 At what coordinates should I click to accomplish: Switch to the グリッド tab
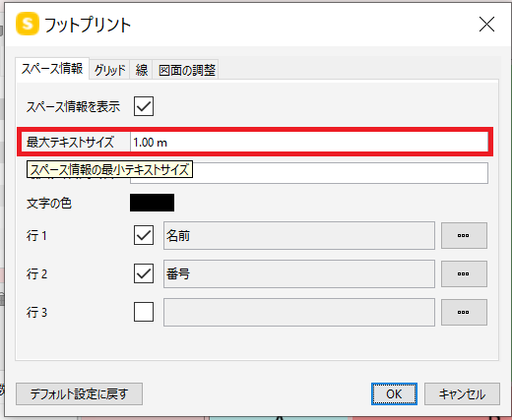coord(109,70)
